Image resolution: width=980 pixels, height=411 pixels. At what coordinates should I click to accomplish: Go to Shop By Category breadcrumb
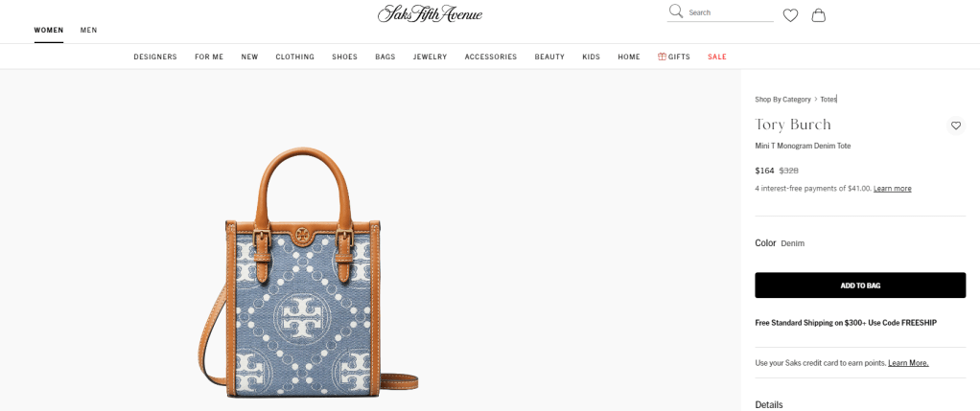click(x=782, y=100)
